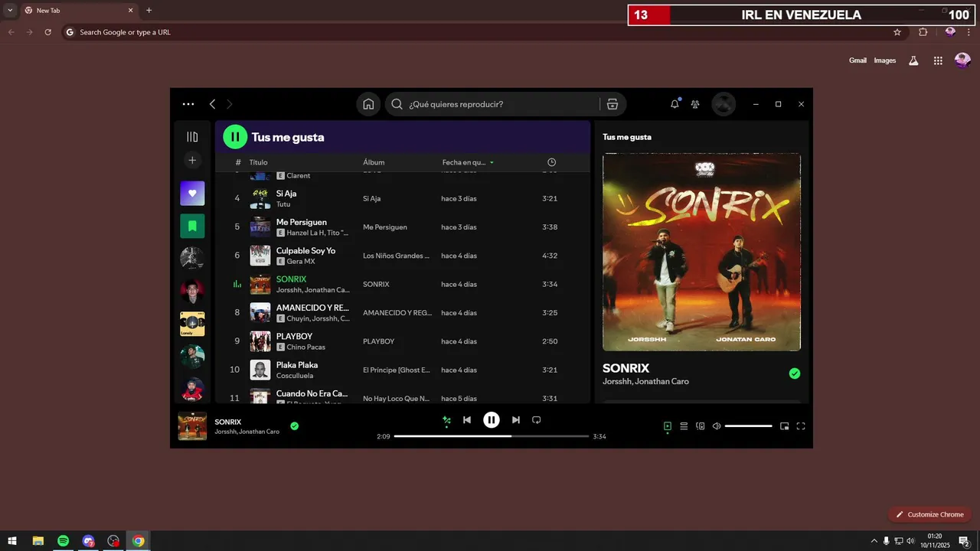This screenshot has width=980, height=551.
Task: Select PLAYBOY track title
Action: tap(294, 337)
